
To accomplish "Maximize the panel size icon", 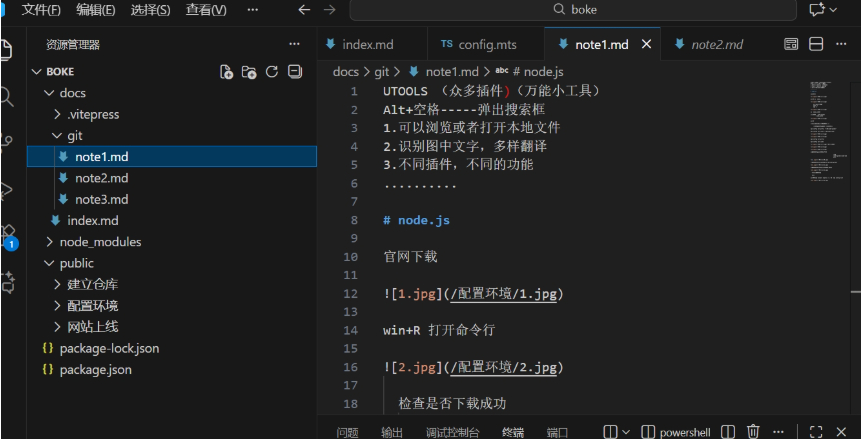I will (816, 432).
